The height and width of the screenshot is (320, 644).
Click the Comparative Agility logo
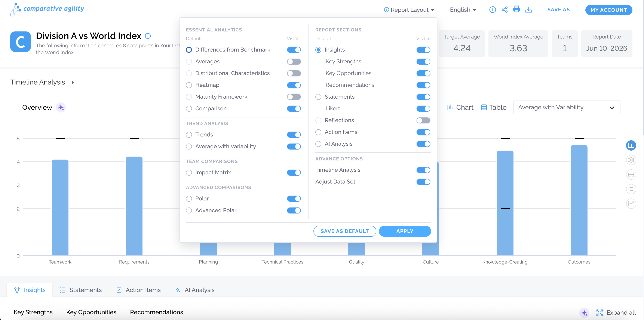point(47,9)
